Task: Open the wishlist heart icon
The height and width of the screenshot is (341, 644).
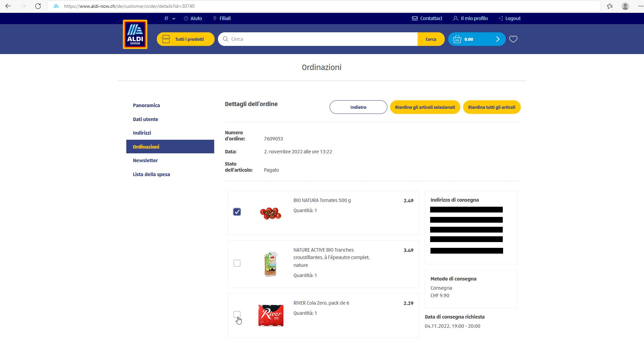Action: pos(513,39)
